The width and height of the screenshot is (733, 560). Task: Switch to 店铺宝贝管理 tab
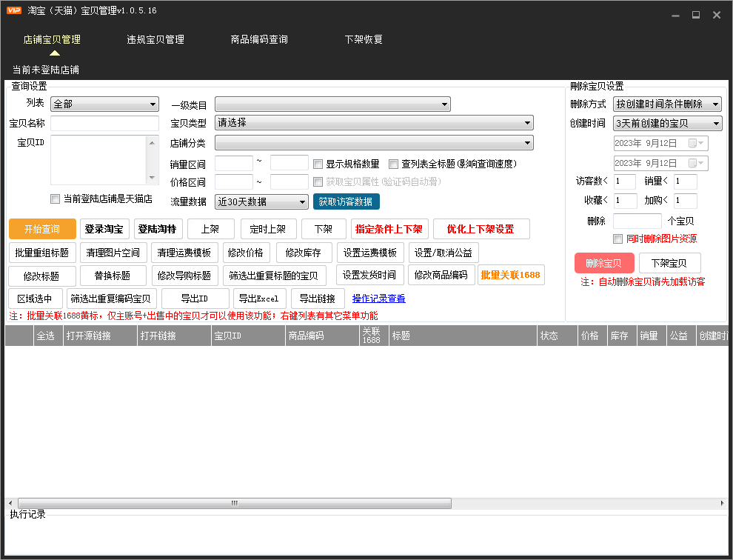pos(52,40)
